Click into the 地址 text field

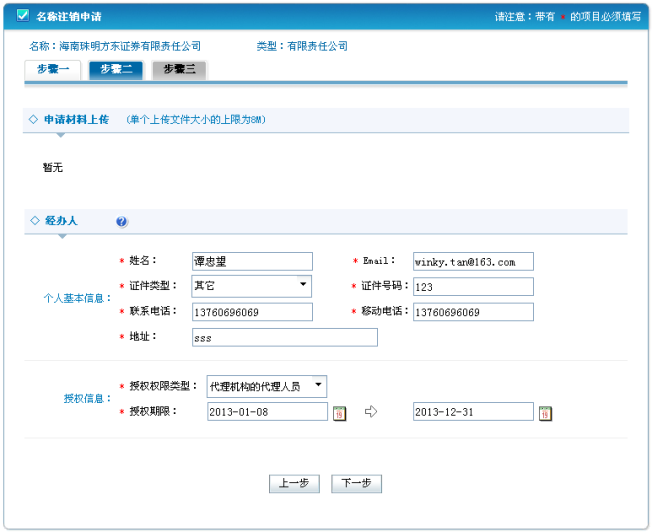[x=284, y=337]
